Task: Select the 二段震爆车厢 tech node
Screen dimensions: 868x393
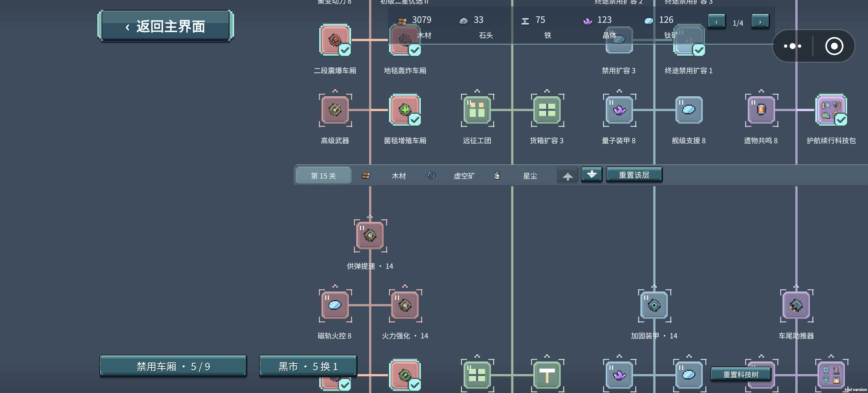Action: click(335, 40)
